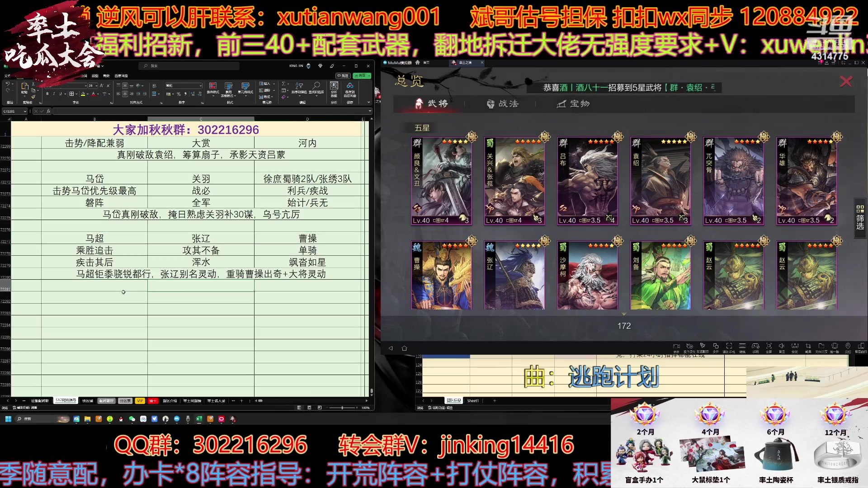The height and width of the screenshot is (488, 868).
Task: Click the Paste clipboard icon in Excel
Action: tap(24, 86)
